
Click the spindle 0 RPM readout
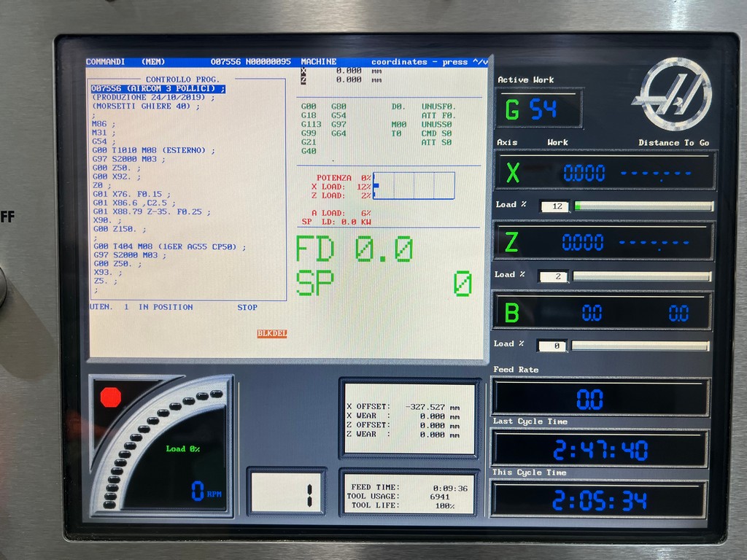point(206,491)
